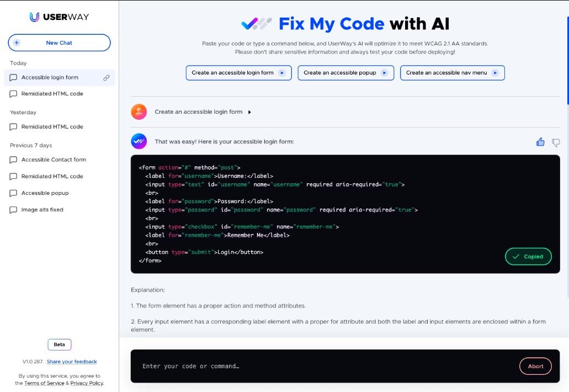
Task: Click the code line with submit button Login
Action: click(204, 252)
